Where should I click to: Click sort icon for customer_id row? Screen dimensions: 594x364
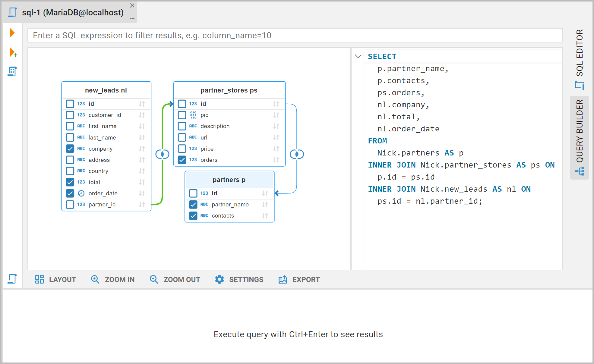(x=142, y=115)
